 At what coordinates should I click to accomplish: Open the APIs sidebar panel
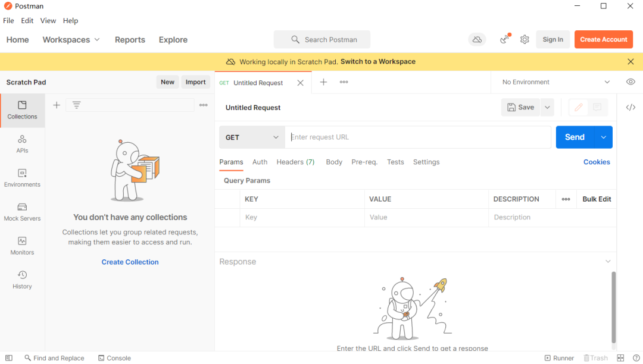tap(22, 144)
